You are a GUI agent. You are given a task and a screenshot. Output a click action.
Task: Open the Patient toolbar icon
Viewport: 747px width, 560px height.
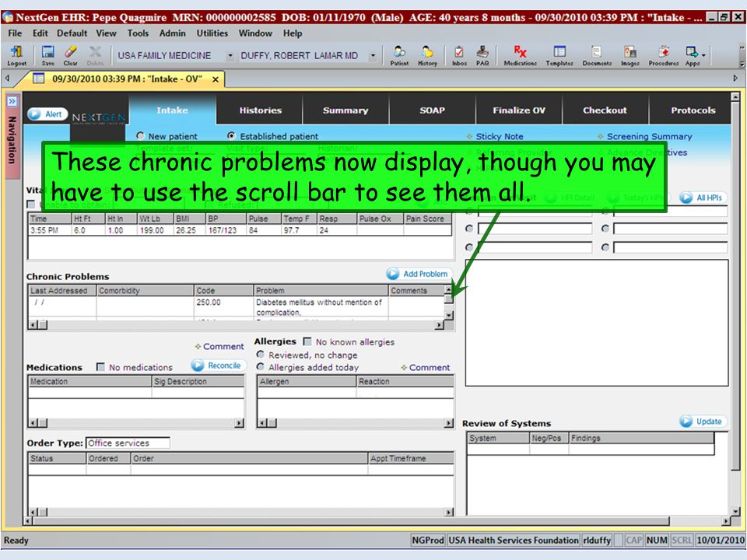click(399, 55)
